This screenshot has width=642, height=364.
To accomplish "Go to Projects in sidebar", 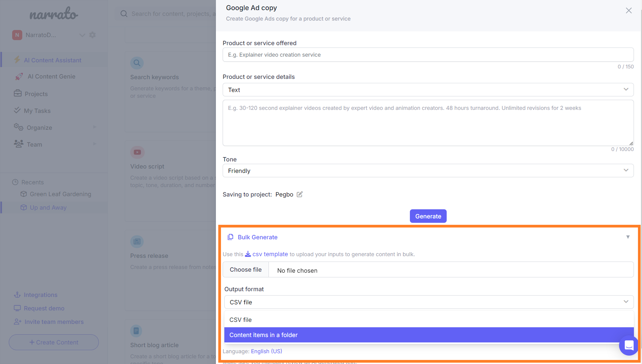I will point(36,94).
